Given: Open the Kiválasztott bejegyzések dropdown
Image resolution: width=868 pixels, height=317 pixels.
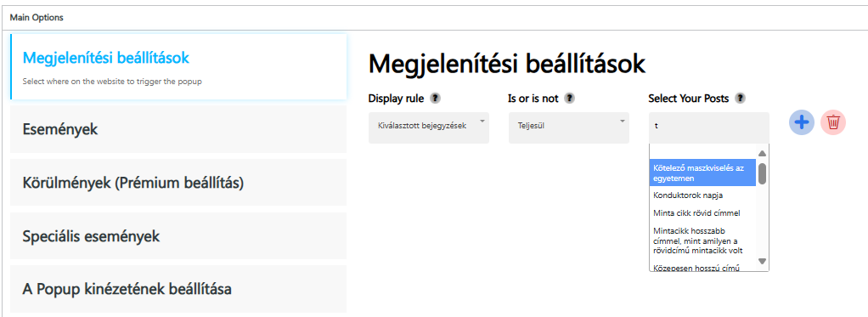Looking at the screenshot, I should pos(428,128).
